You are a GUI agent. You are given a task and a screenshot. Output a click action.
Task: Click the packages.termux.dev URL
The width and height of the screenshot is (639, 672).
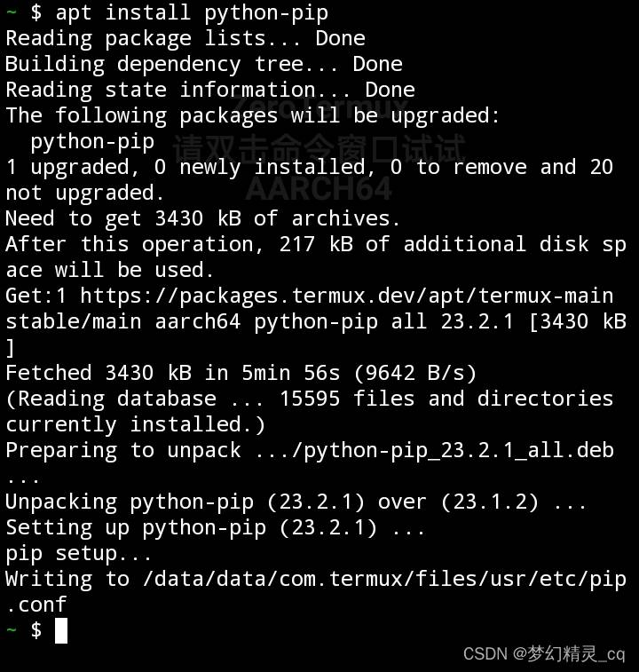pyautogui.click(x=347, y=296)
